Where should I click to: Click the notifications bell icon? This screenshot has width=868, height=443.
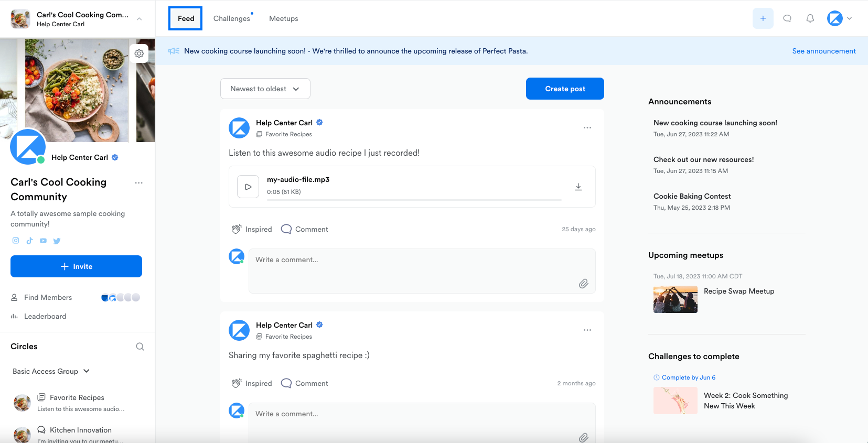pyautogui.click(x=810, y=18)
